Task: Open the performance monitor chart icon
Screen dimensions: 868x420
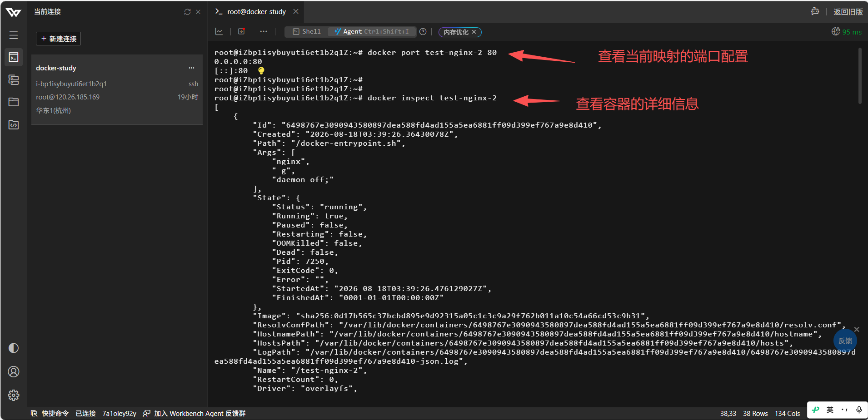Action: point(219,31)
